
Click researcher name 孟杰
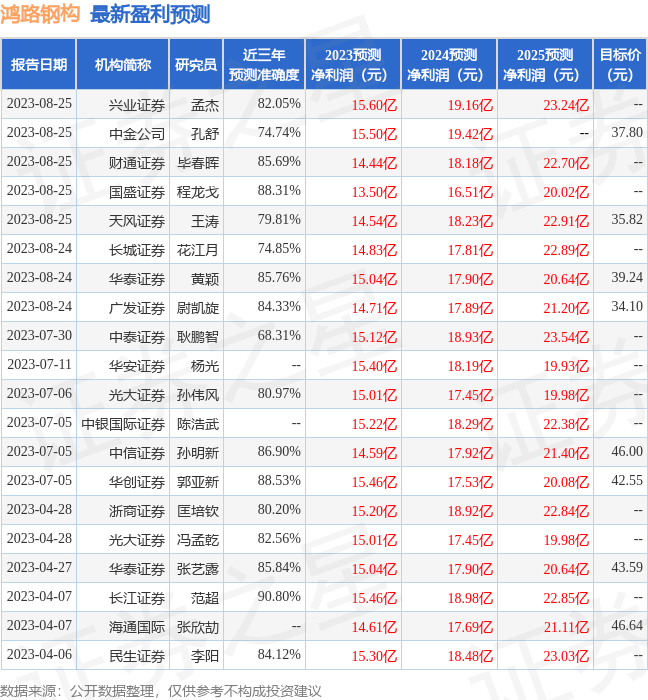pyautogui.click(x=205, y=105)
